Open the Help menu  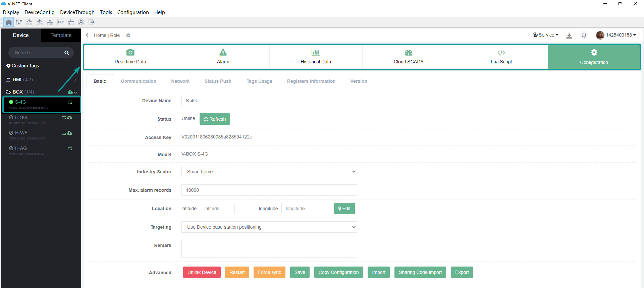(160, 12)
